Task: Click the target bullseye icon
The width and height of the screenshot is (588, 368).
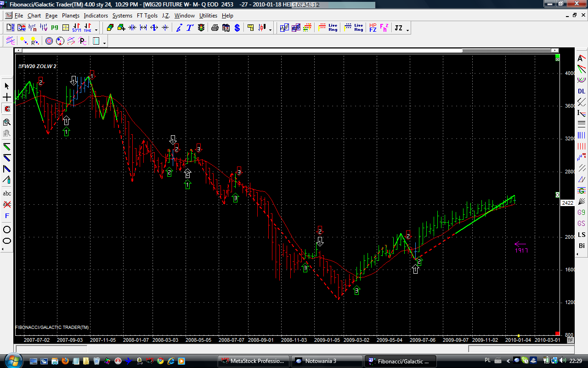Action: coord(49,41)
